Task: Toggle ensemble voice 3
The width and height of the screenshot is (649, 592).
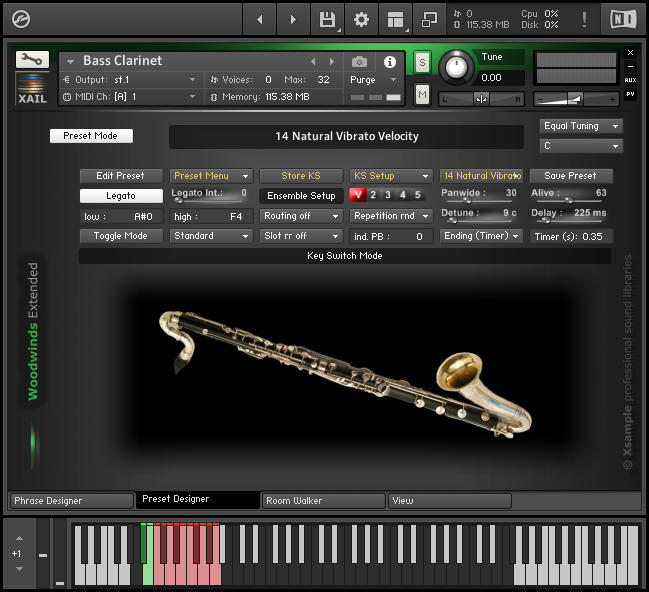Action: pyautogui.click(x=388, y=195)
